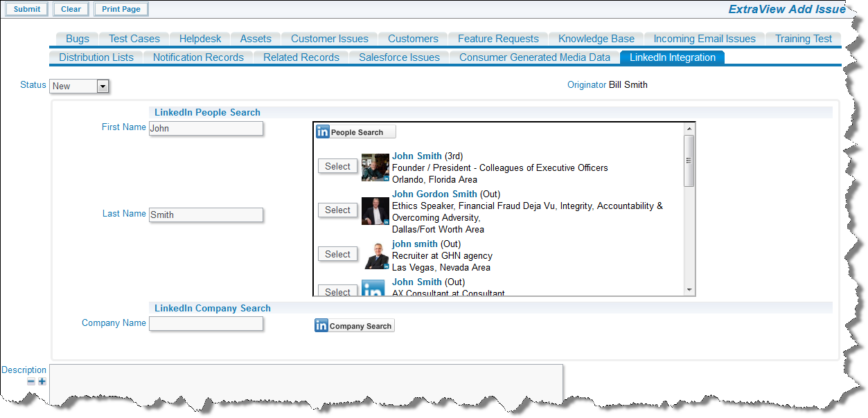Open the Notification Records tab
Screen dimensions: 868x418
[198, 57]
